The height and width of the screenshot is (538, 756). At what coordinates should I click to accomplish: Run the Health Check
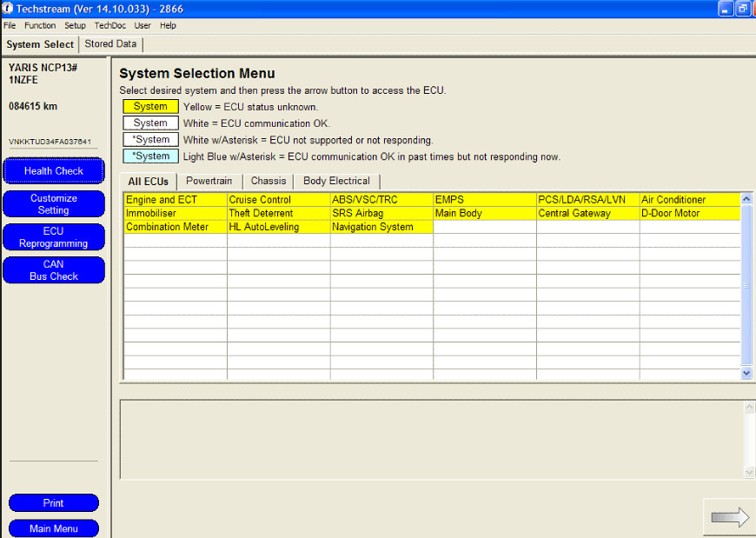point(54,170)
